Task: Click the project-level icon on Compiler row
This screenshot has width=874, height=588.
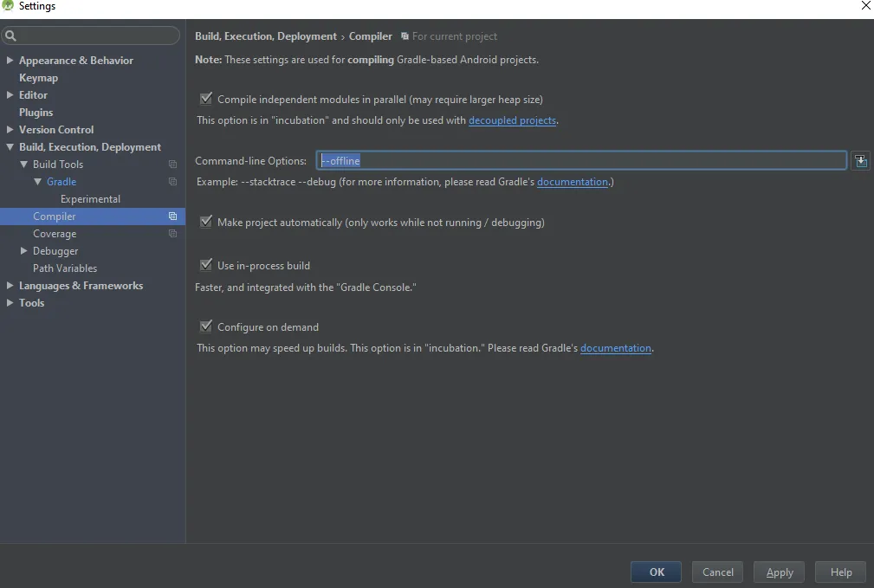Action: (172, 216)
